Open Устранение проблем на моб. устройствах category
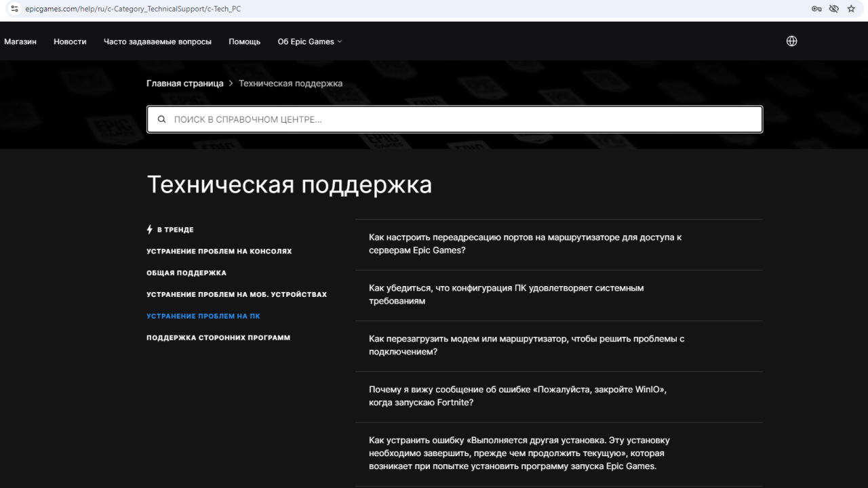Screen dimensions: 868x488 [x=237, y=295]
